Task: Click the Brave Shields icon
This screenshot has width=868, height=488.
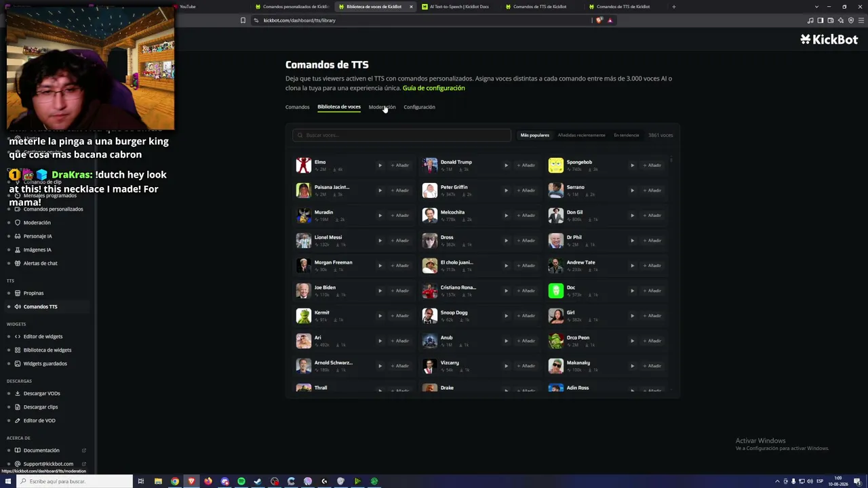Action: 599,20
